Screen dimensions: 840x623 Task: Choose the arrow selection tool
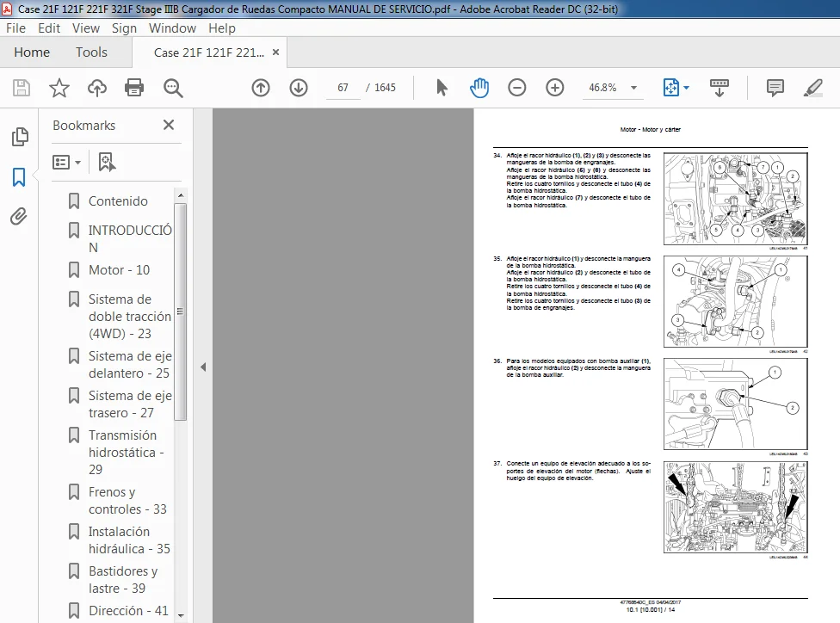click(x=442, y=87)
